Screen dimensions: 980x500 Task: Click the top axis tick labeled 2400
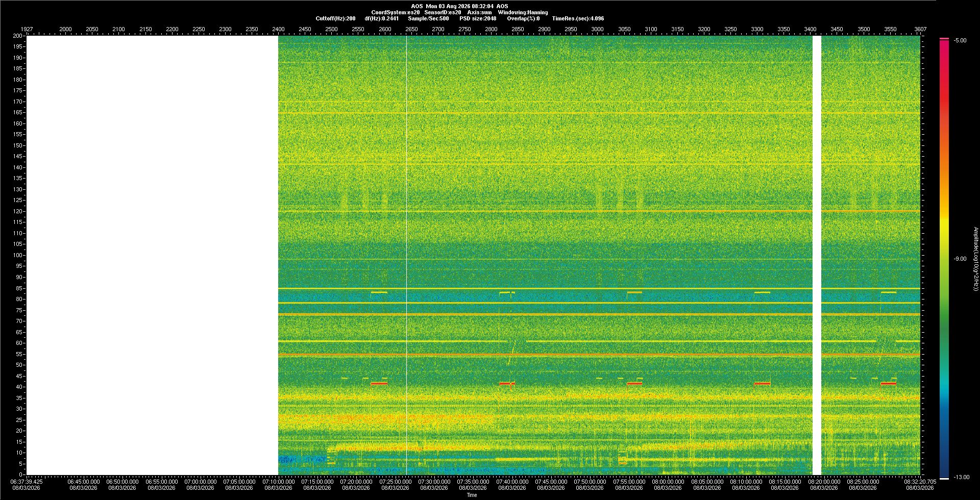[278, 29]
